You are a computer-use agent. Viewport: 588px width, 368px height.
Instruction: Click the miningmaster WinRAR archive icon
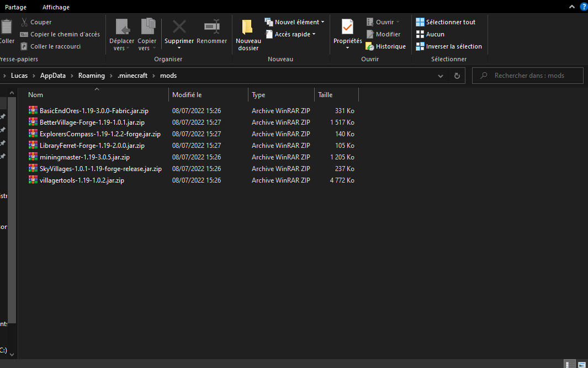point(33,157)
